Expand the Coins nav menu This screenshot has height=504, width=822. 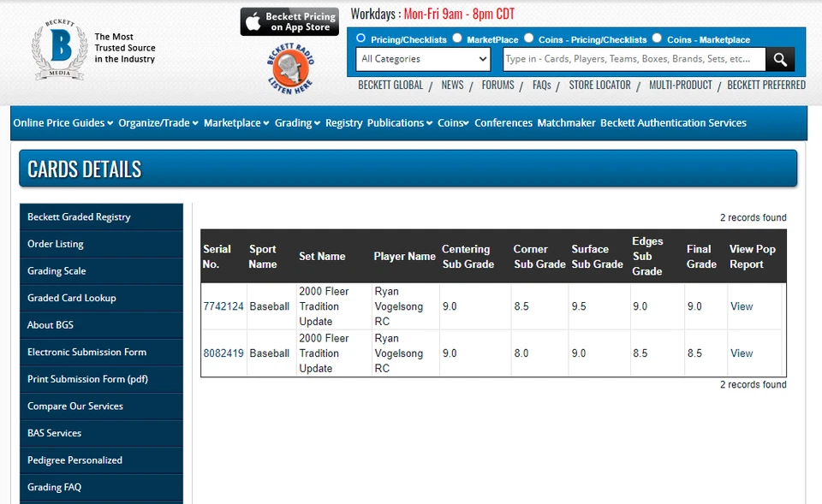tap(454, 123)
